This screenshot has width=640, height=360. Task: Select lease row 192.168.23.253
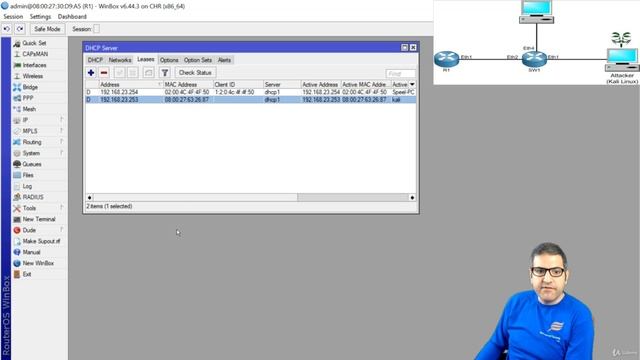[251, 100]
